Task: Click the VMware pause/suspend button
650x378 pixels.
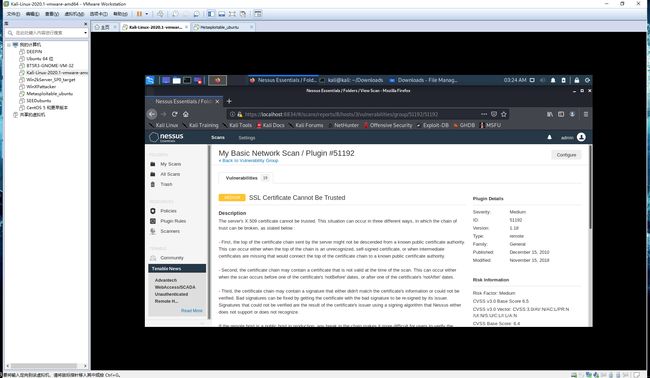Action: tap(139, 14)
